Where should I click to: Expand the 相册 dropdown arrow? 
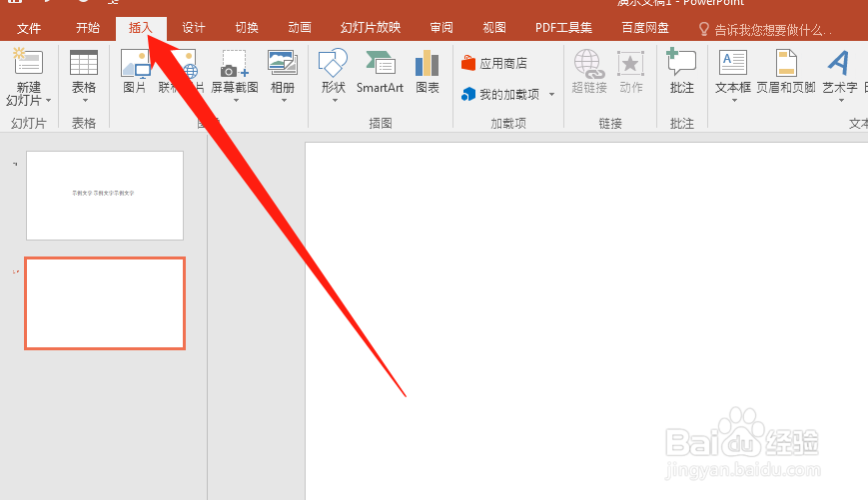click(x=284, y=101)
